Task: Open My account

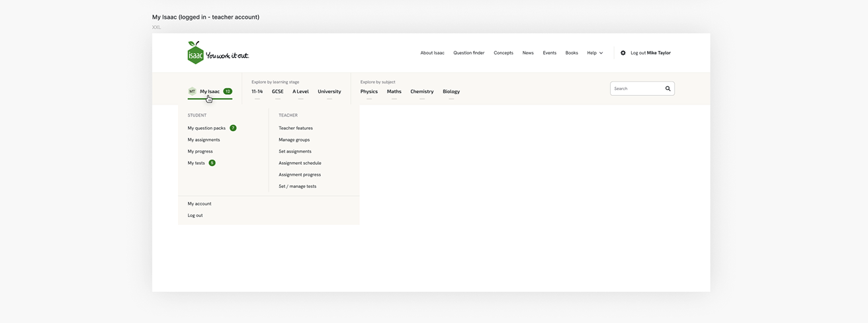Action: click(x=200, y=204)
